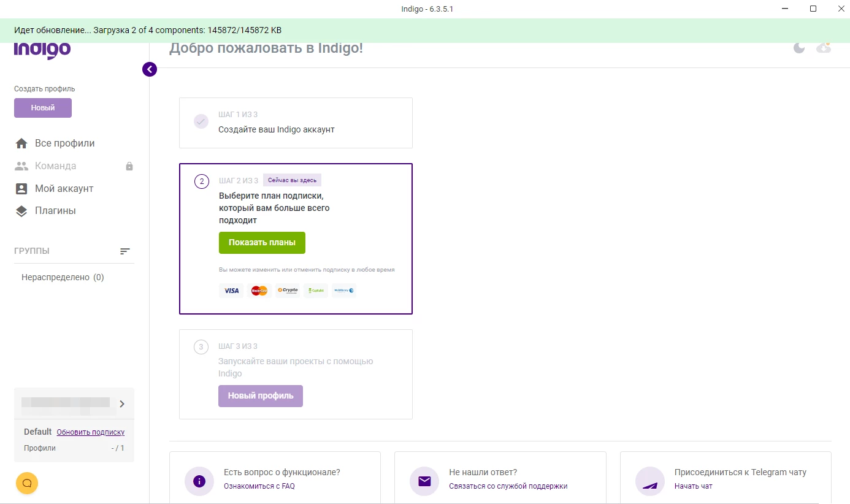The height and width of the screenshot is (504, 850).
Task: Click the Новый профиль button in step 3
Action: click(x=261, y=396)
